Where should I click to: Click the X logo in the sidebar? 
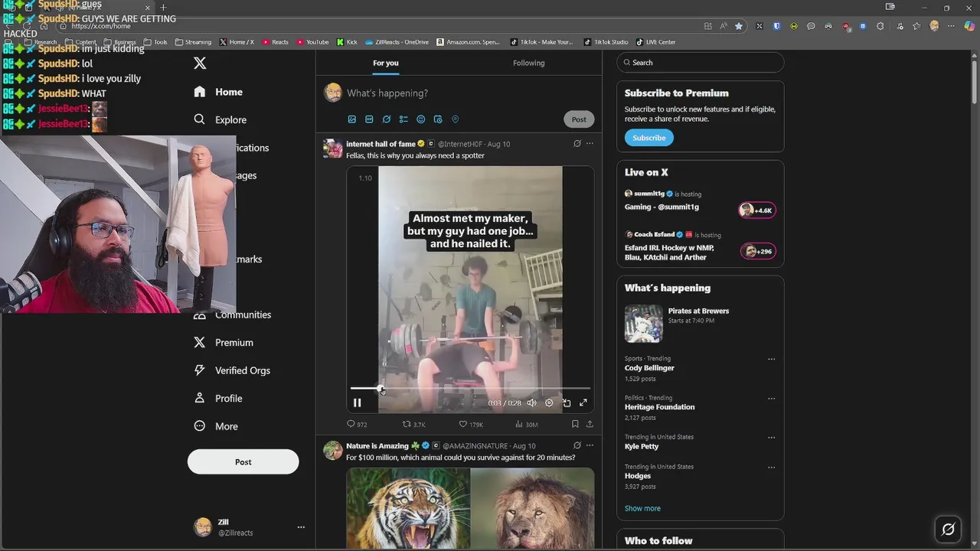click(x=200, y=64)
